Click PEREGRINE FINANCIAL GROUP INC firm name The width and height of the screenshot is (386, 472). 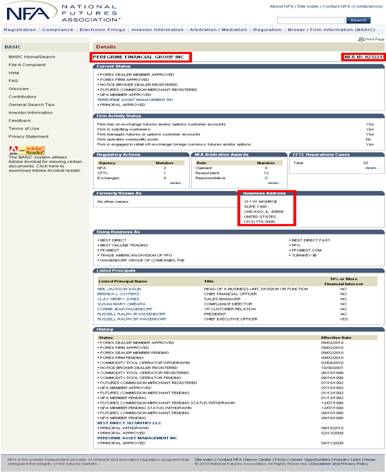[138, 57]
